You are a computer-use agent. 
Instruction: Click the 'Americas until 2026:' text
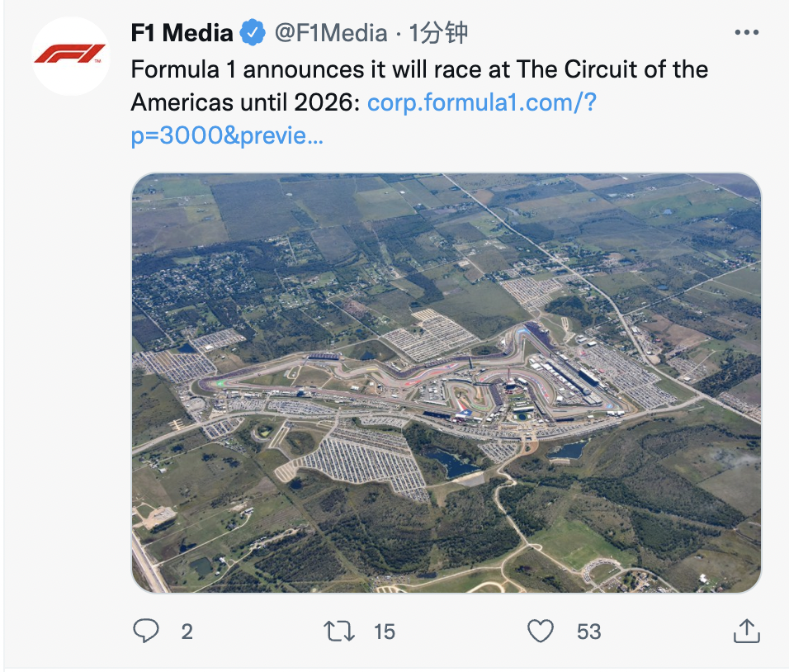click(245, 103)
